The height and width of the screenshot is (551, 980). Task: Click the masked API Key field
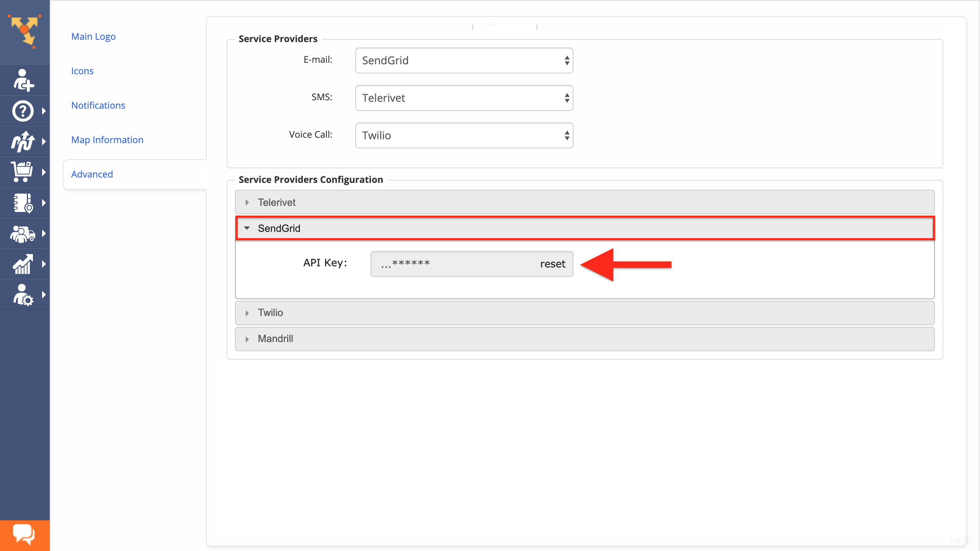(x=472, y=264)
